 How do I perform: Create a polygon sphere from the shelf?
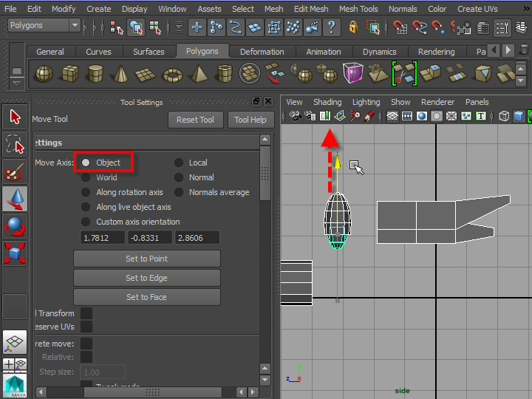[44, 74]
